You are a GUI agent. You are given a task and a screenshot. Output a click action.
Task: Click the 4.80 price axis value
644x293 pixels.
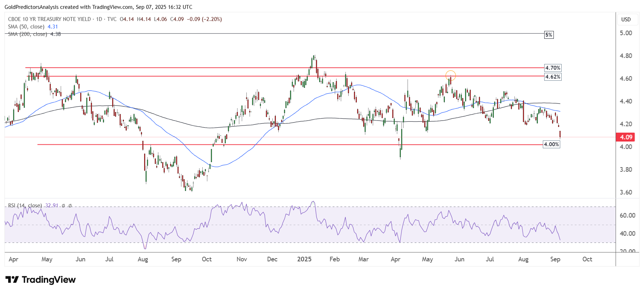[626, 56]
